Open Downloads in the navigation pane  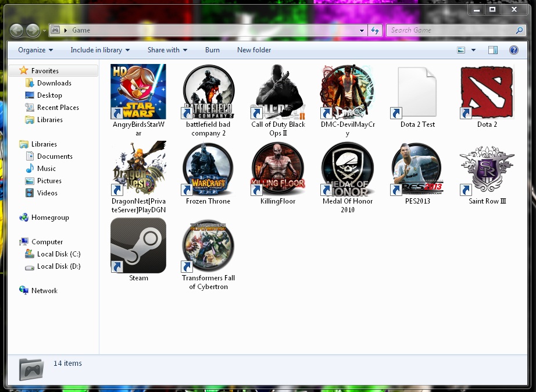click(54, 83)
